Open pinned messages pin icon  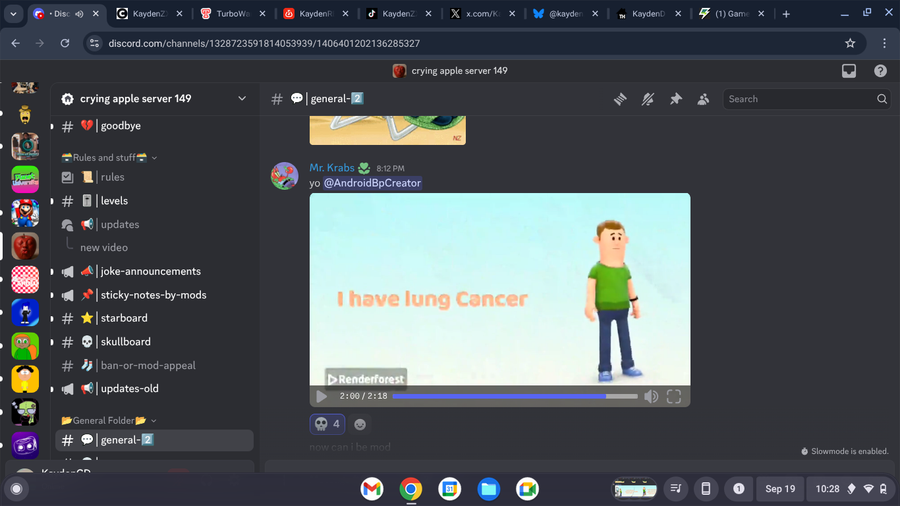pos(676,99)
